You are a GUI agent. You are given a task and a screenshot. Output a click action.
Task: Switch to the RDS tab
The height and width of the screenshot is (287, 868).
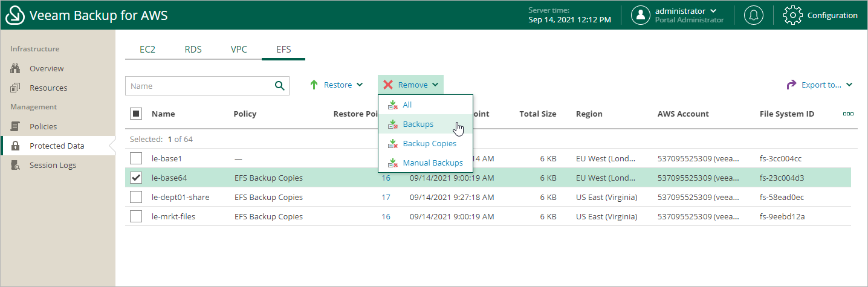tap(193, 50)
